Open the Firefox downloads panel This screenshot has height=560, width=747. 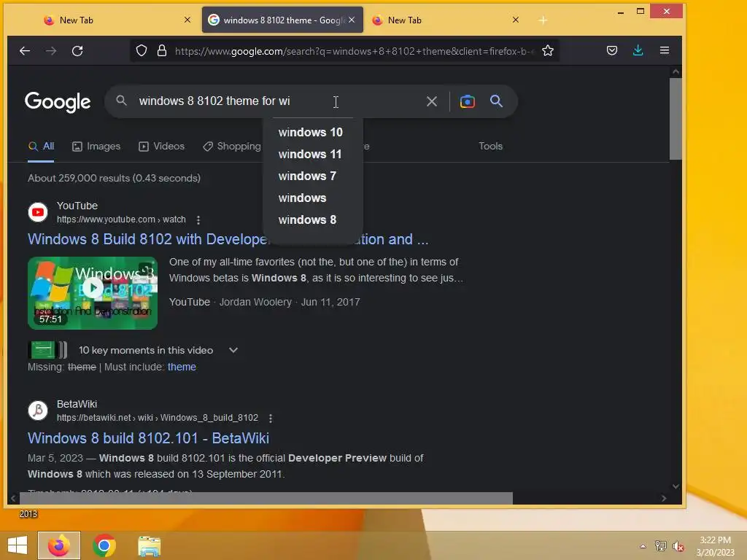638,50
